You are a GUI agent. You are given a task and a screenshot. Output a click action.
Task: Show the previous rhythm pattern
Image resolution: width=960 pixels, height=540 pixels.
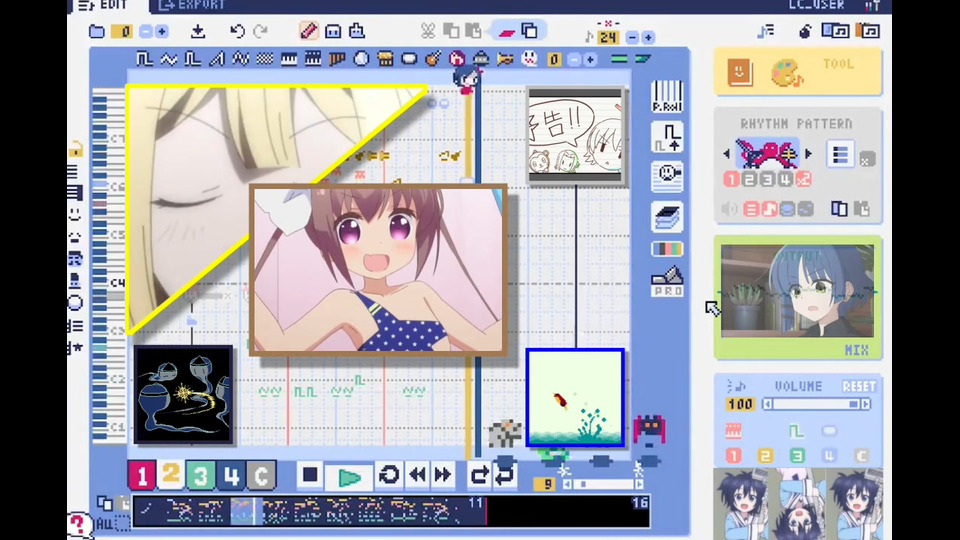[x=727, y=154]
